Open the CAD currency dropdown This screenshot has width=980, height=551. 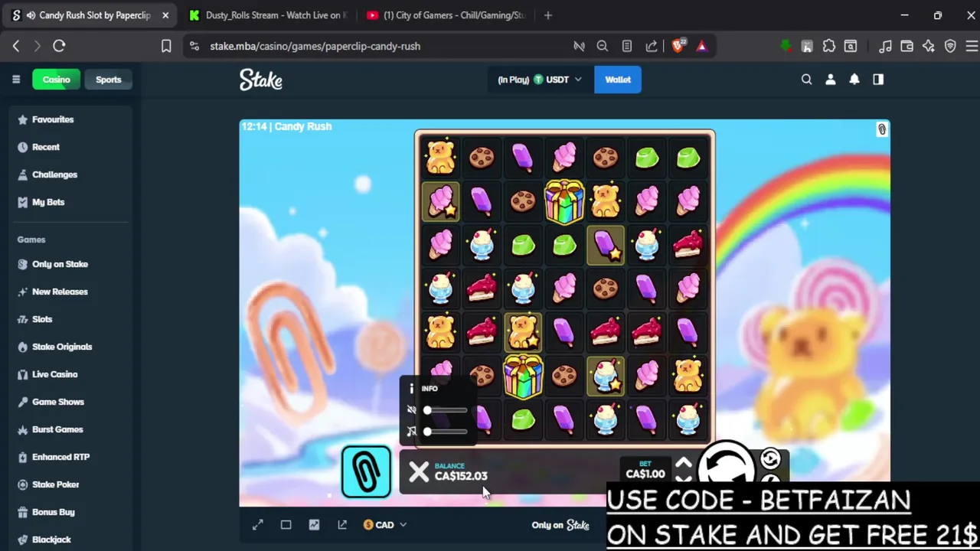tap(385, 525)
